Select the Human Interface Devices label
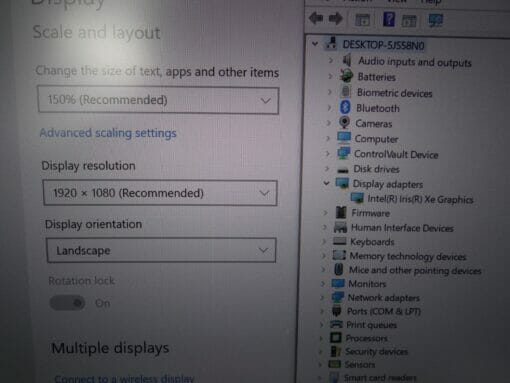Image resolution: width=510 pixels, height=383 pixels. [x=402, y=228]
